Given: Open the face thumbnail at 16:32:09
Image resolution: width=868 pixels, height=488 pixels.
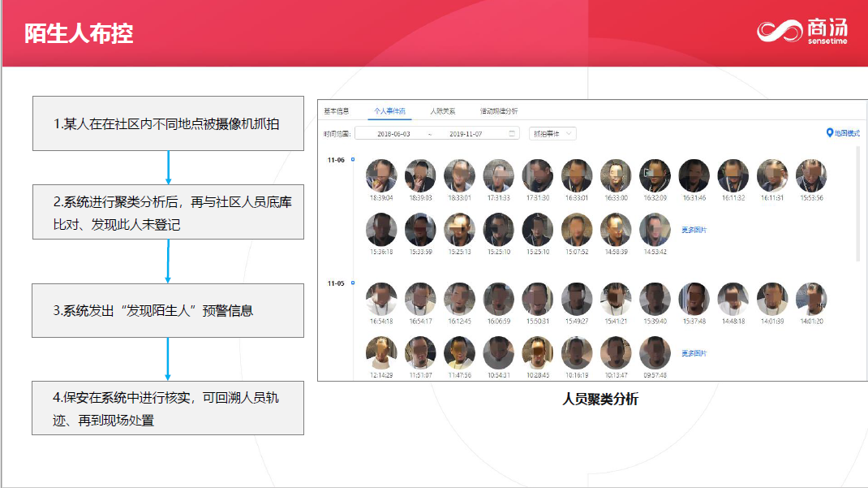Looking at the screenshot, I should coord(655,175).
